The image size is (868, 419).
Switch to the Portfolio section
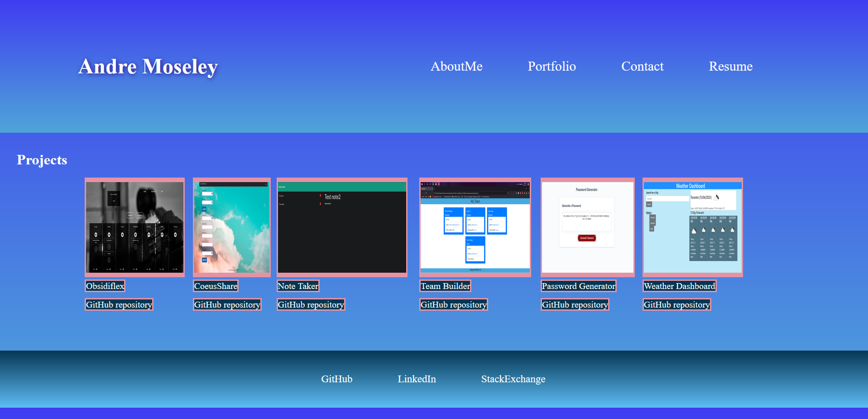551,67
